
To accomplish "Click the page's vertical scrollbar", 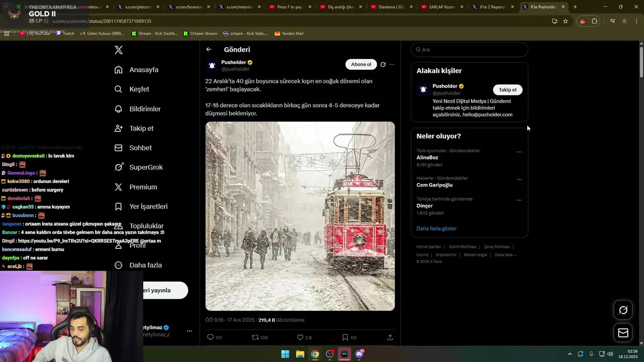I will click(641, 61).
